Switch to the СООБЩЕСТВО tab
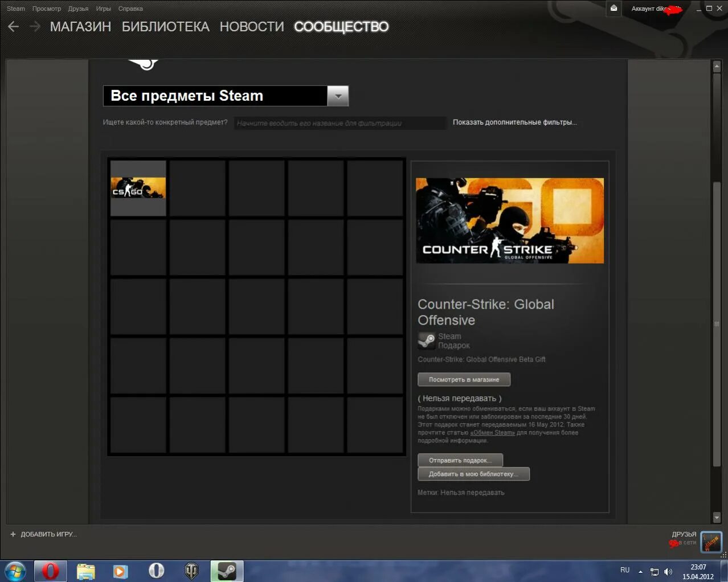 click(x=341, y=27)
